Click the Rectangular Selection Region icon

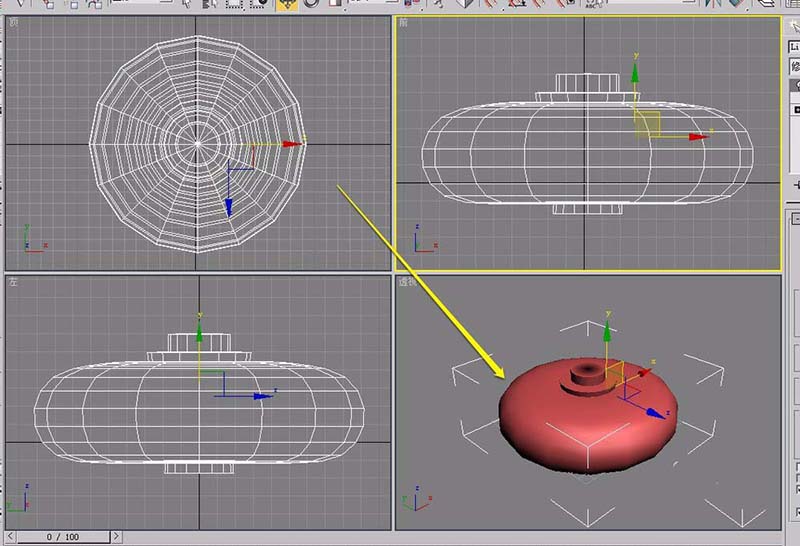[x=234, y=4]
